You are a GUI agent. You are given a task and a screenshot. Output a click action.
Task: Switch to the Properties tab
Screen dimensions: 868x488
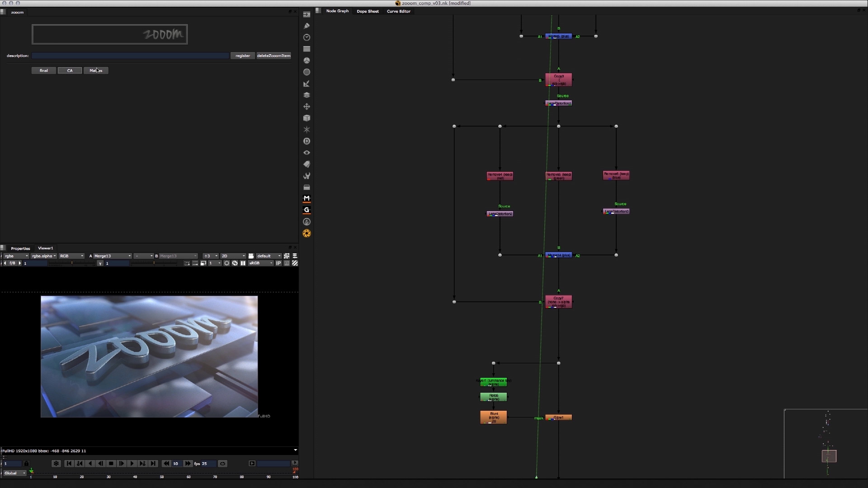coord(20,249)
